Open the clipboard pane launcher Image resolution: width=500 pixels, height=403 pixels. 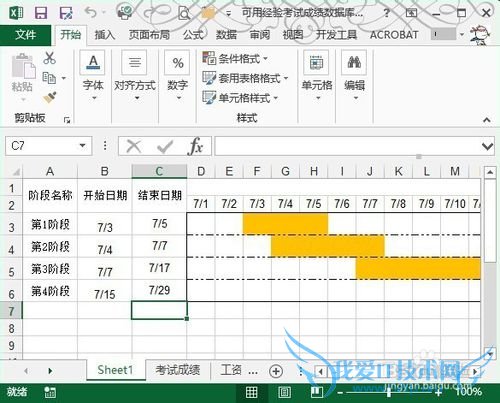coord(67,120)
